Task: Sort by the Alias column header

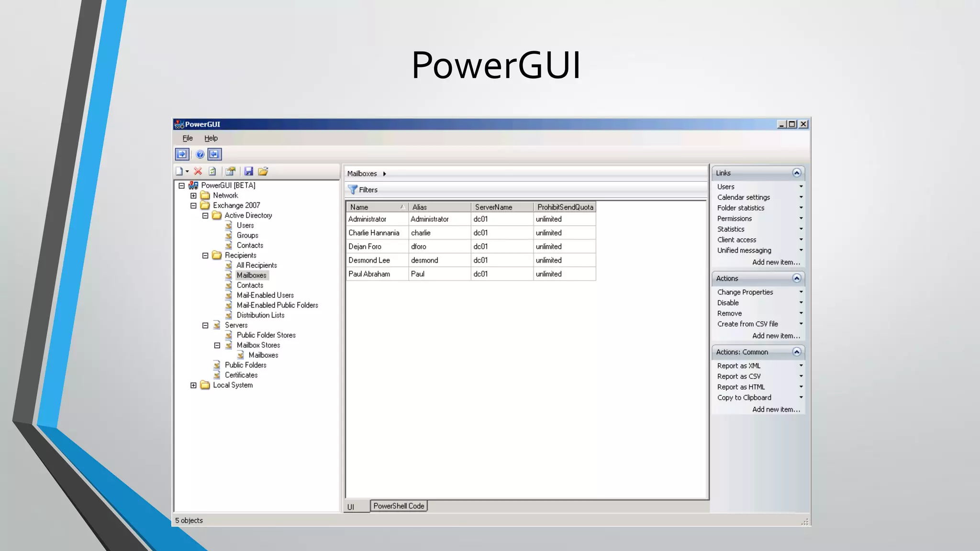Action: [440, 207]
